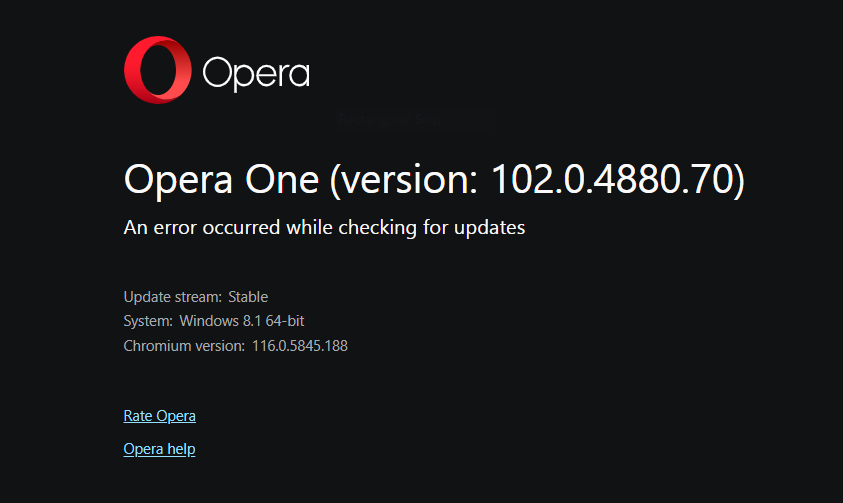Image resolution: width=843 pixels, height=503 pixels.
Task: Select the Opera One version heading
Action: [434, 180]
